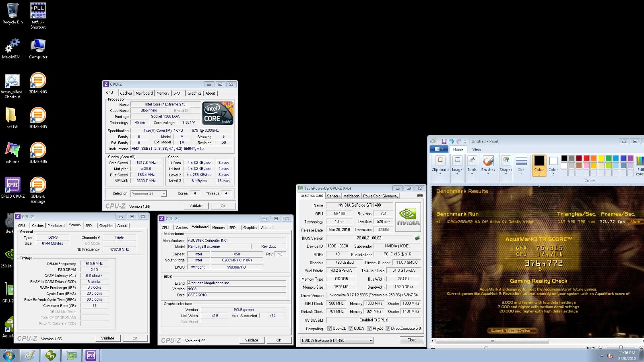Screen dimensions: 644x362
Task: Open the NVIDIA GeForce GTX 480 dropdown
Action: (337, 340)
